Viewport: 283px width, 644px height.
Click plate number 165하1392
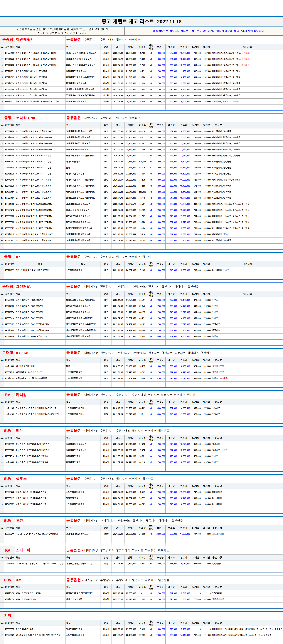point(10,378)
